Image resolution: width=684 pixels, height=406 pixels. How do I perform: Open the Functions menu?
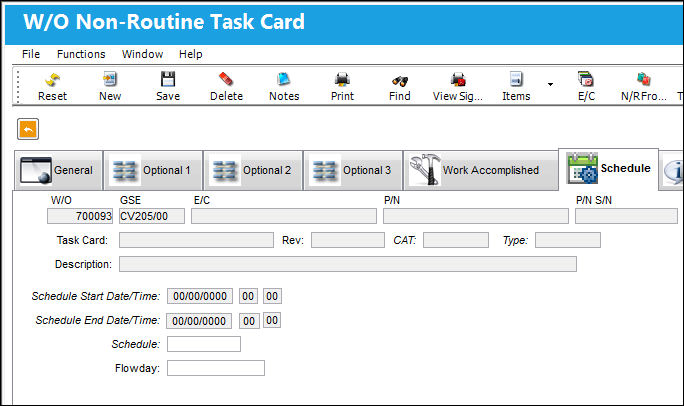[81, 54]
